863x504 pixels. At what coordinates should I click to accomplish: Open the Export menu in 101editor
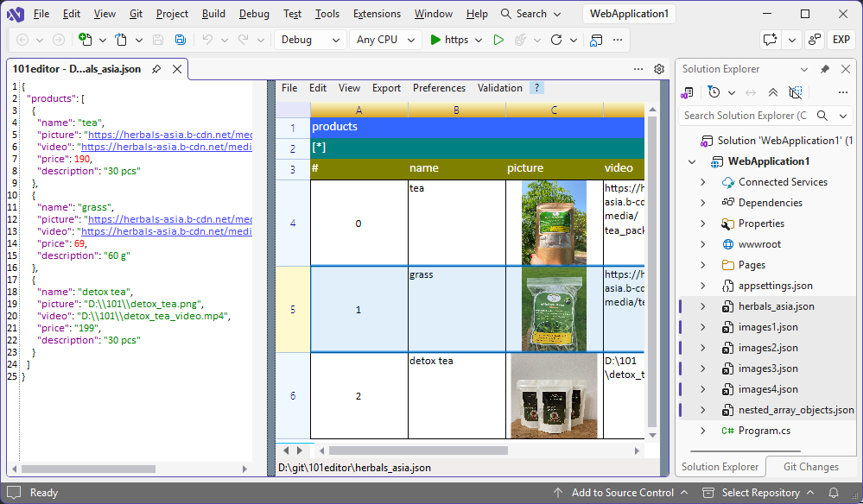point(386,88)
